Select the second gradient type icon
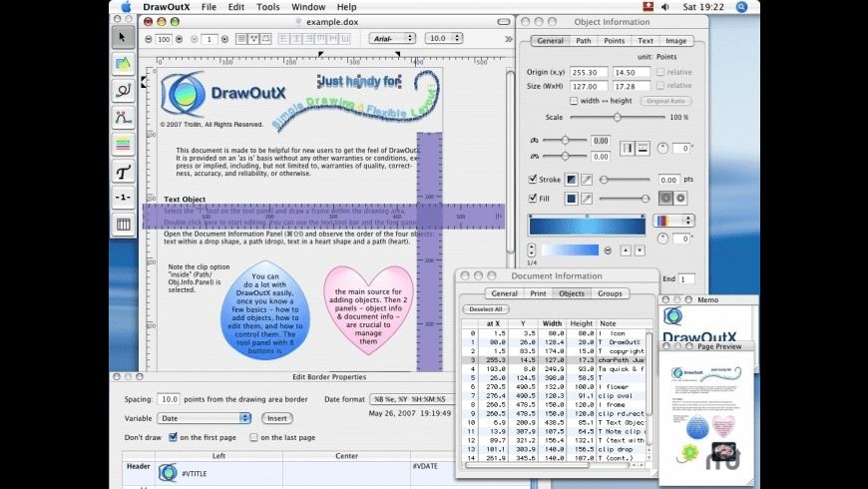The width and height of the screenshot is (868, 489). point(680,199)
